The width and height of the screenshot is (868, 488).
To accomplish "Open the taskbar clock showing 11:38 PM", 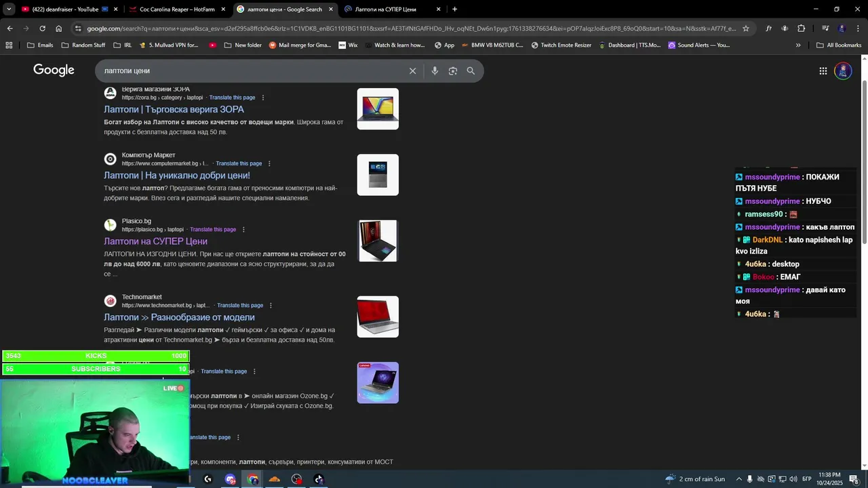I will [x=829, y=479].
